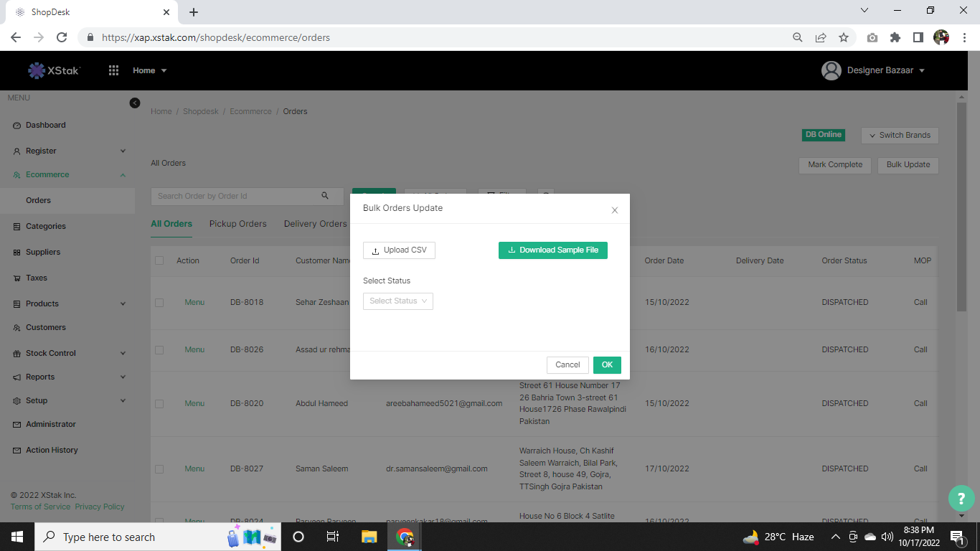Open File Explorer from the taskbar
Image resolution: width=980 pixels, height=551 pixels.
(369, 537)
